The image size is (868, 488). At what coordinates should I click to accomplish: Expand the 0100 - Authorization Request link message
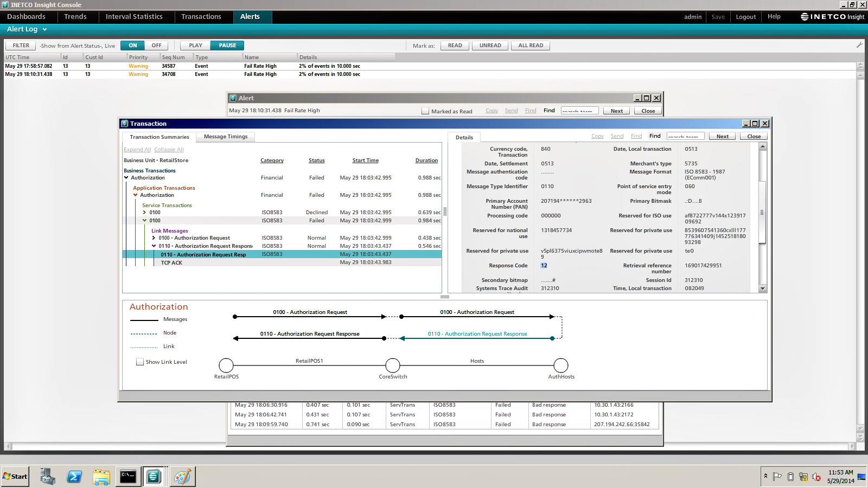pyautogui.click(x=154, y=237)
